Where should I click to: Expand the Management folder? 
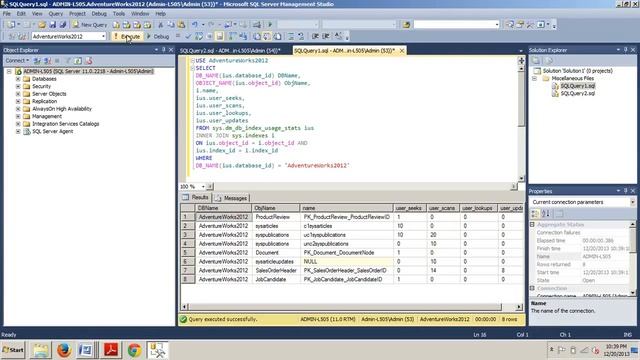[18, 116]
